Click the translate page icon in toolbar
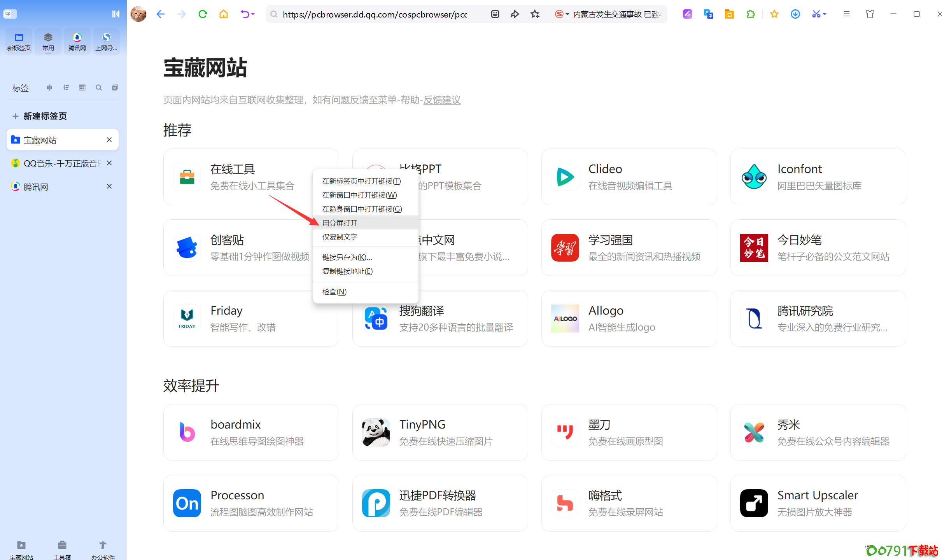Screen dimensions: 942x560 (708, 14)
